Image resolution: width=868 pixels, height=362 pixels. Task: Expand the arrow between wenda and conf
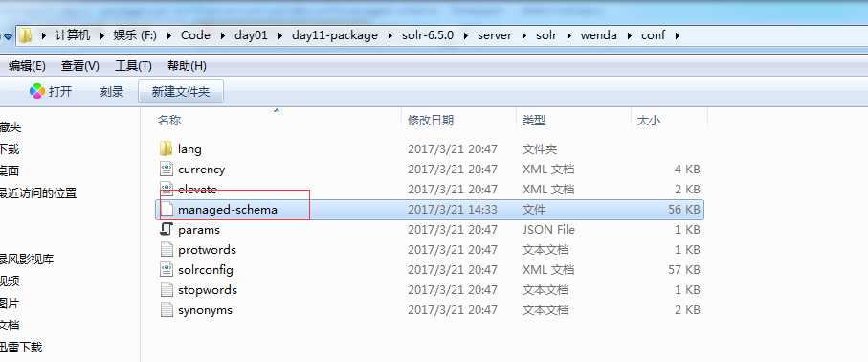tap(629, 36)
